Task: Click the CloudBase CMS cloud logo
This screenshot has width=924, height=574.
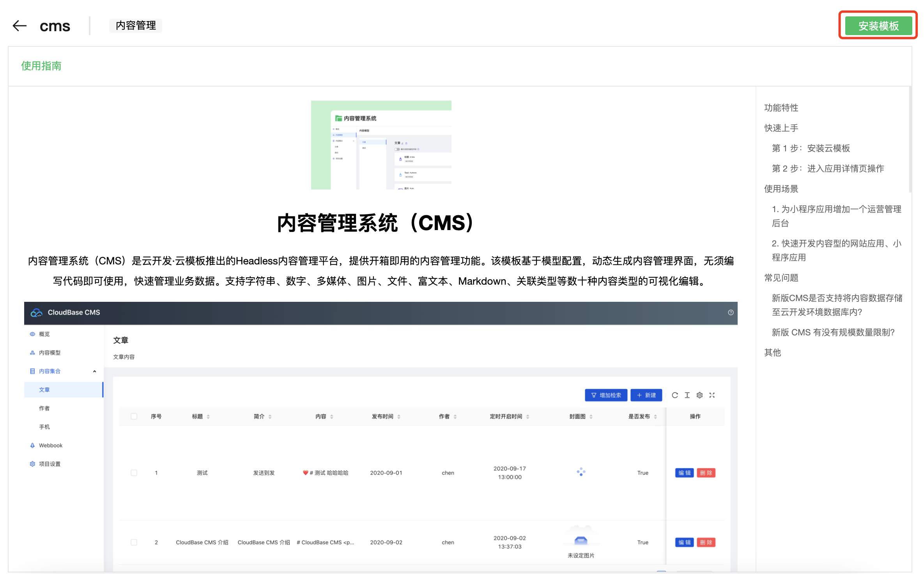Action: click(x=37, y=312)
